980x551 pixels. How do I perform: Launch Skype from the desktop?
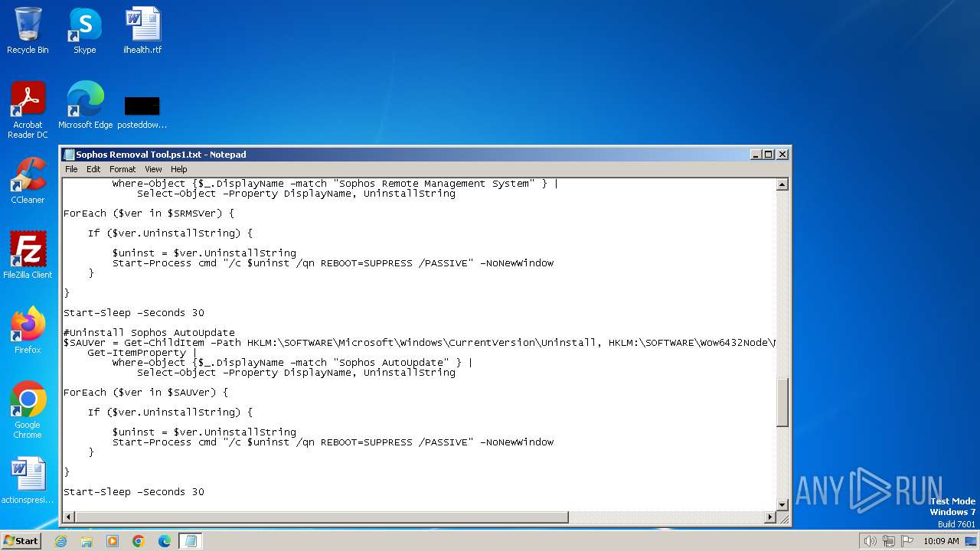click(x=84, y=31)
